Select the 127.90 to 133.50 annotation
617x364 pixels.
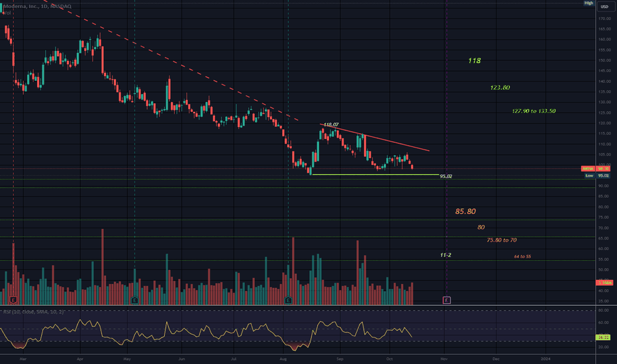point(534,111)
